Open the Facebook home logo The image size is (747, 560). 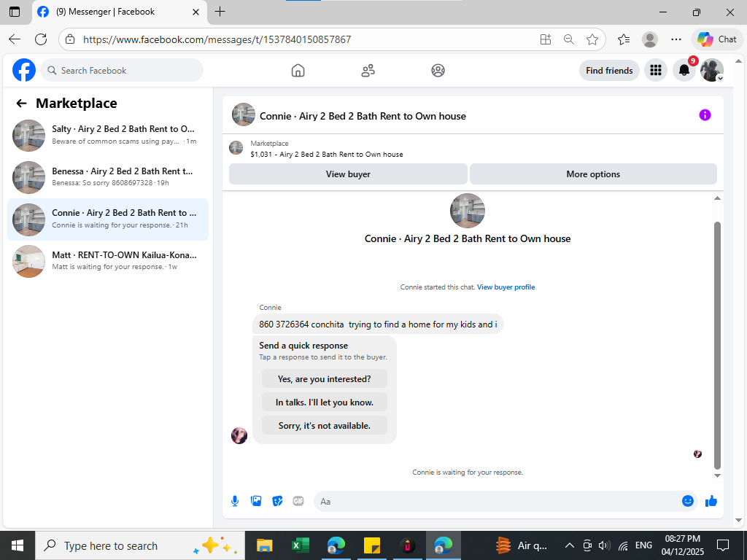click(x=24, y=71)
